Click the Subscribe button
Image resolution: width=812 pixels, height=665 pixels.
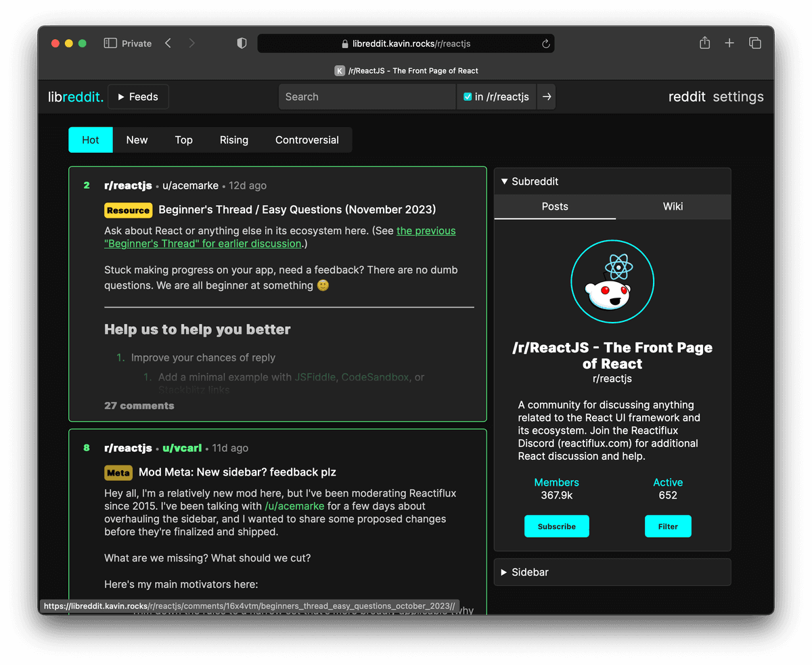557,526
